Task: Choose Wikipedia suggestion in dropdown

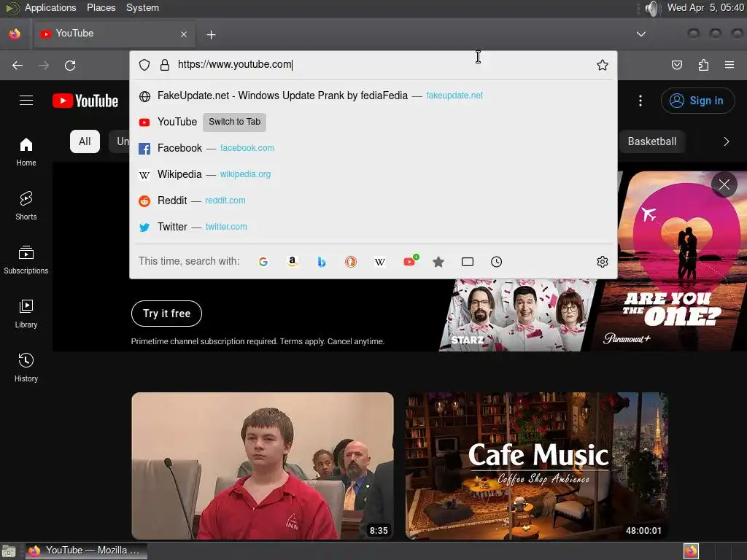Action: pyautogui.click(x=373, y=174)
